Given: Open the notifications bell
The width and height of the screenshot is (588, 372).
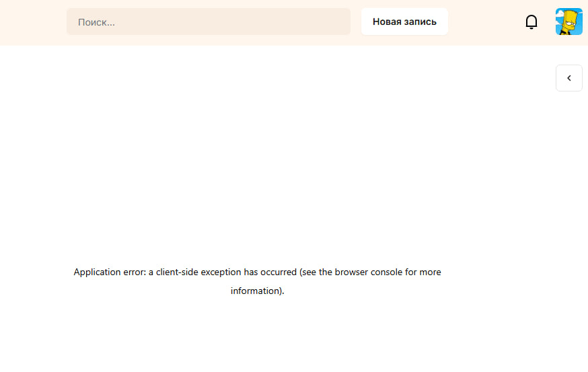Looking at the screenshot, I should click(x=531, y=22).
